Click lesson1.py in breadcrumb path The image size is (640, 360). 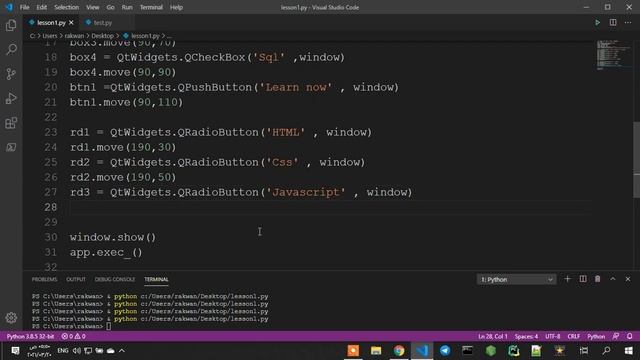click(x=145, y=36)
